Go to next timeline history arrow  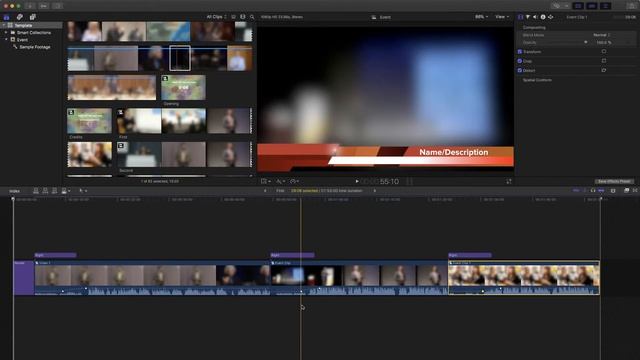point(375,191)
